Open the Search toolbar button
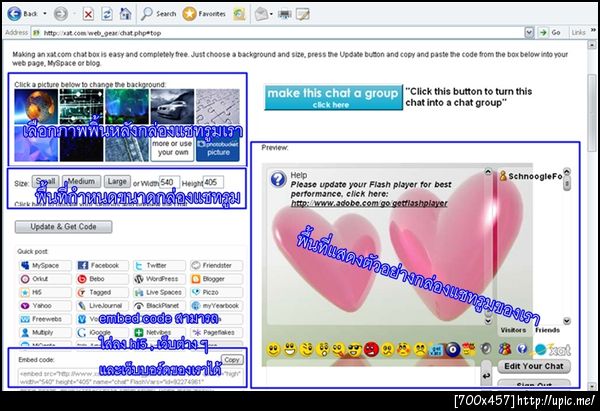The height and width of the screenshot is (411, 600). [x=158, y=14]
